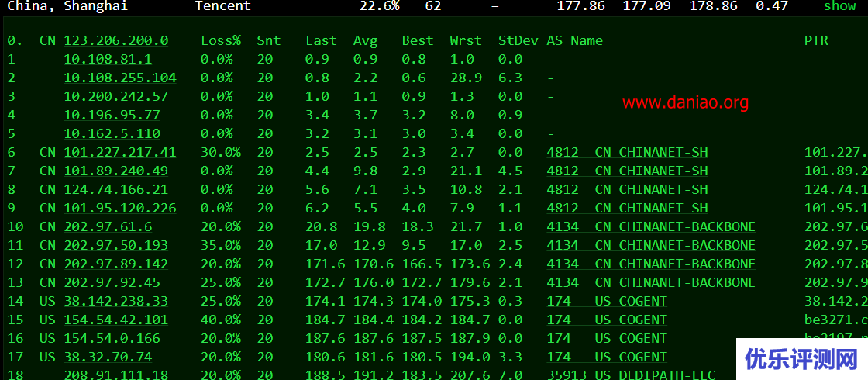Click the 38.142.238.33 Cogent hop IP
This screenshot has width=868, height=380.
click(x=115, y=301)
